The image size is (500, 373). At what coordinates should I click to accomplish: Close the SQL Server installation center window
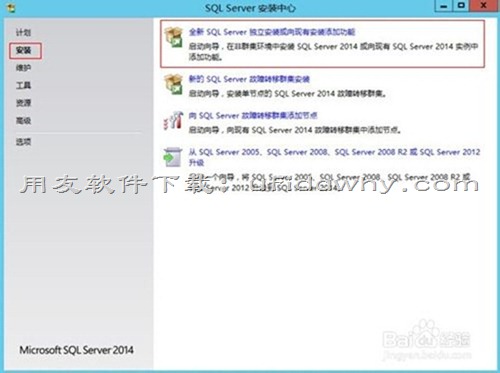point(484,6)
